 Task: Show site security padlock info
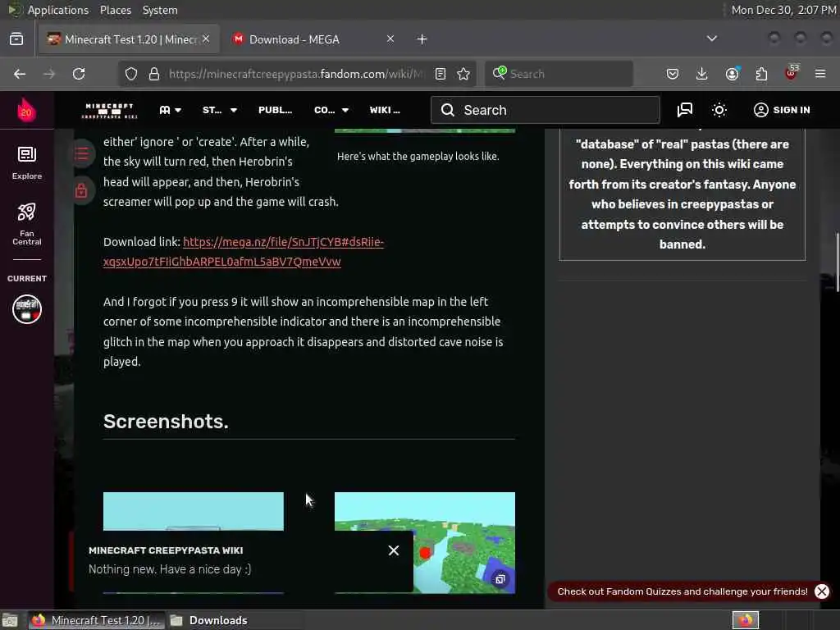point(154,74)
